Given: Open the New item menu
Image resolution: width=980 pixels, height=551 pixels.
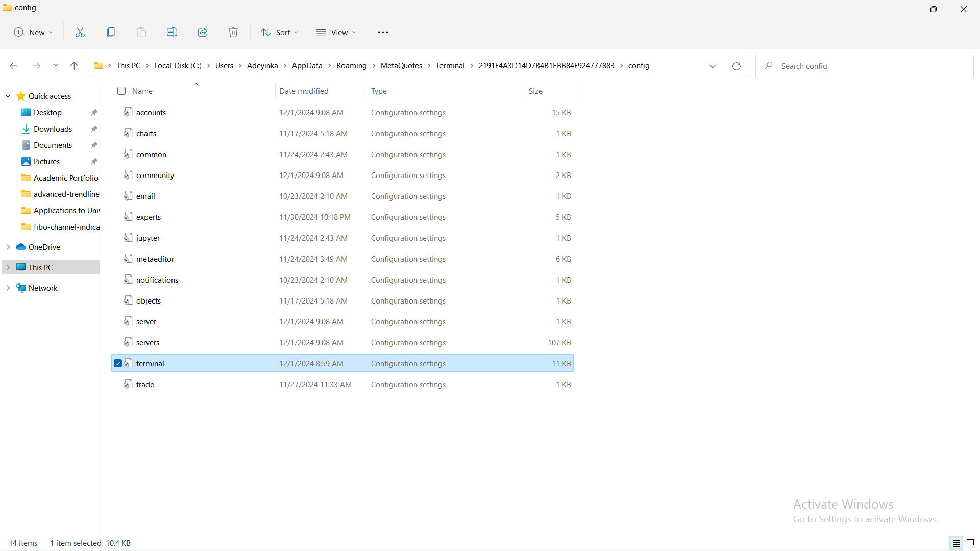Looking at the screenshot, I should click(x=33, y=32).
